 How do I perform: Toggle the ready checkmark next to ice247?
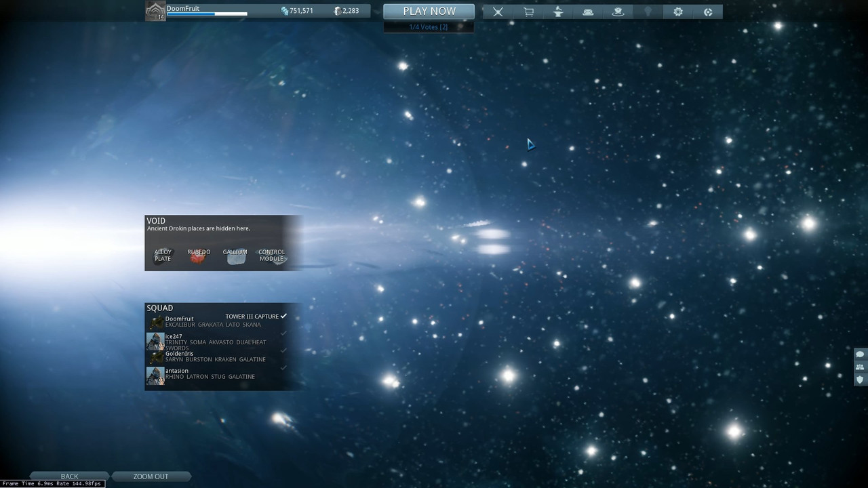[x=283, y=333]
